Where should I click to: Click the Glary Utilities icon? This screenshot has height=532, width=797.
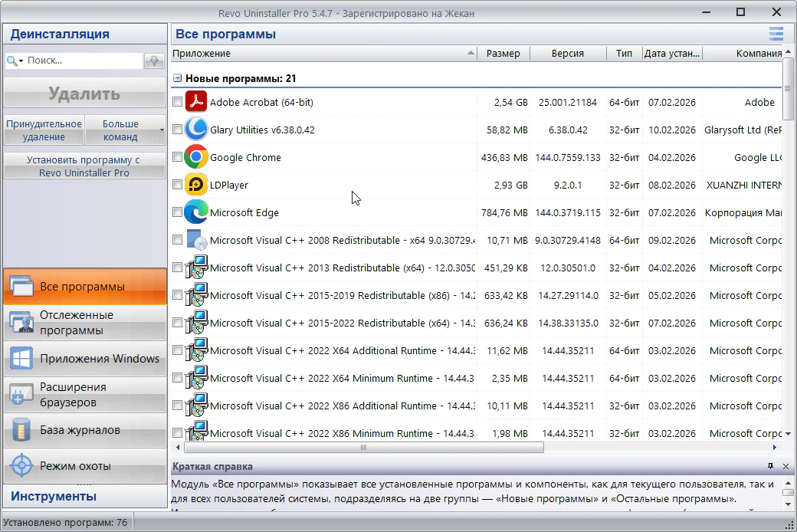pyautogui.click(x=196, y=130)
